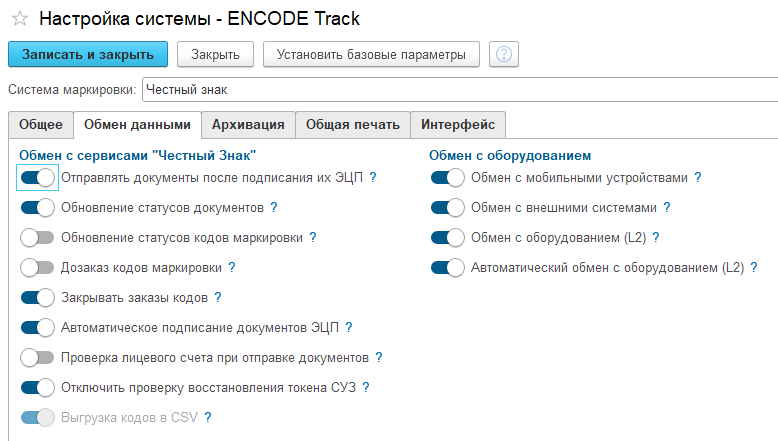Toggle "Отправлять документы после подписания их ЭЦП"

pyautogui.click(x=37, y=178)
